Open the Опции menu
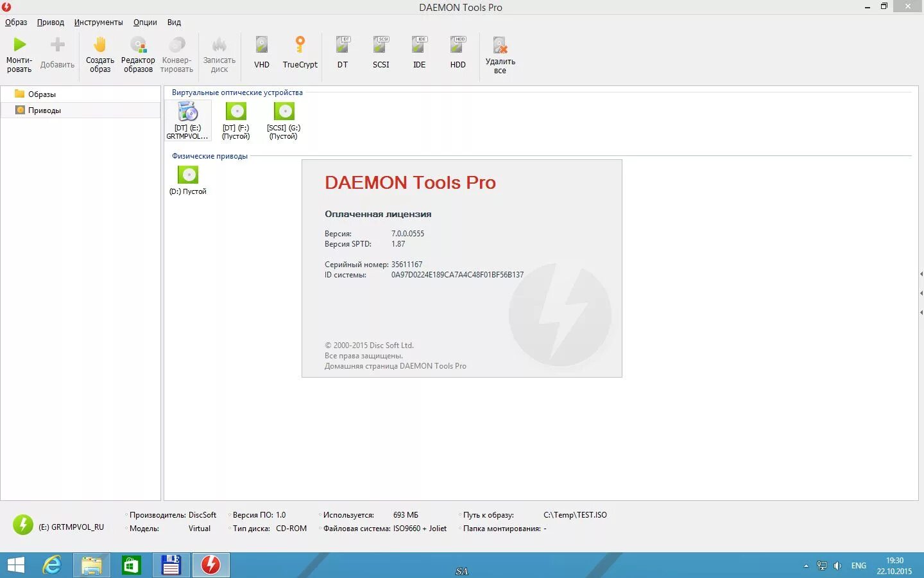Viewport: 924px width, 578px height. (145, 22)
